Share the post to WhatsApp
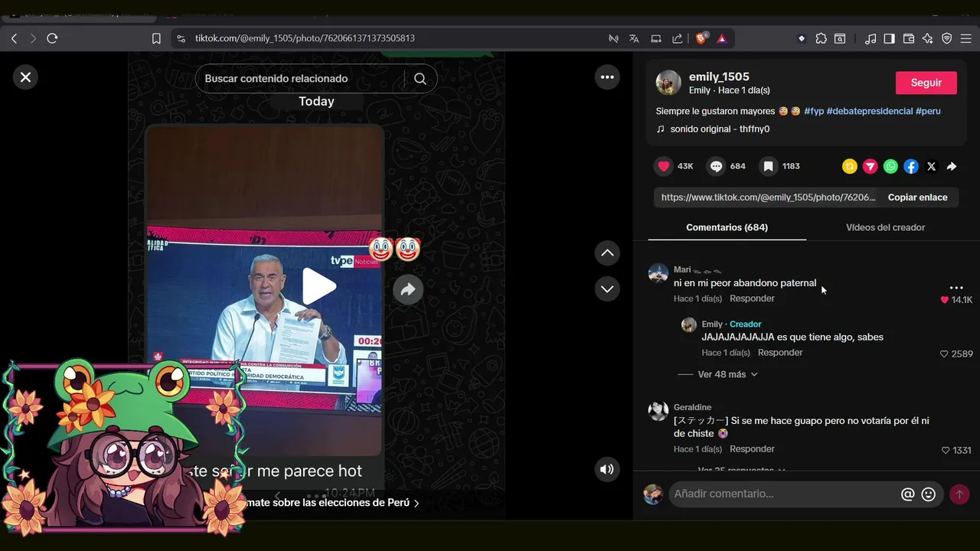The height and width of the screenshot is (551, 980). 890,166
